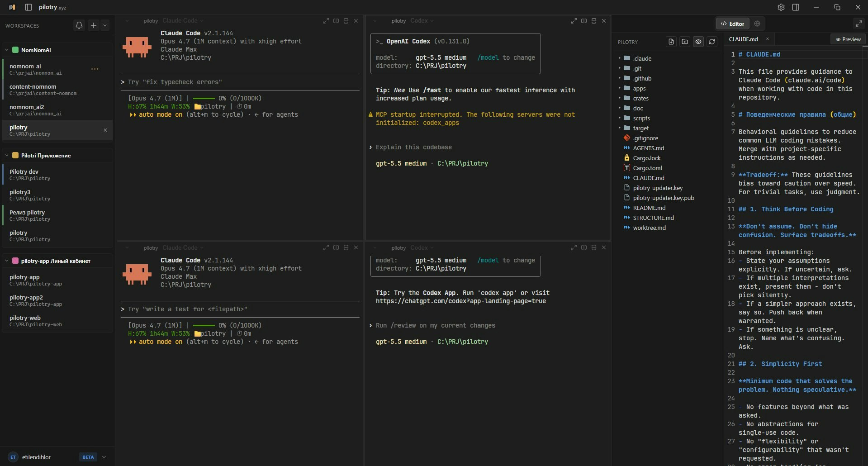
Task: Create a new folder in PILOTRY explorer
Action: tap(685, 42)
